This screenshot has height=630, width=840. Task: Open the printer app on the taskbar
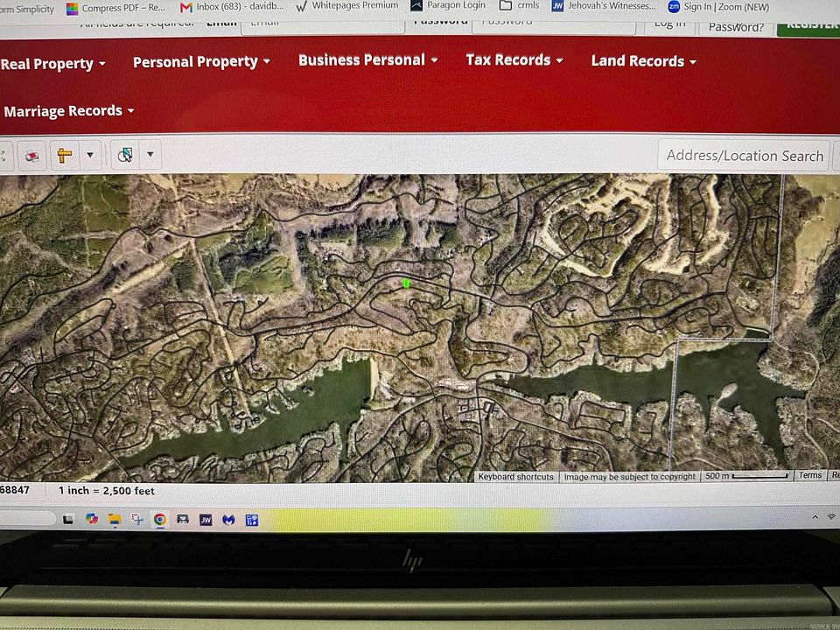[x=183, y=519]
